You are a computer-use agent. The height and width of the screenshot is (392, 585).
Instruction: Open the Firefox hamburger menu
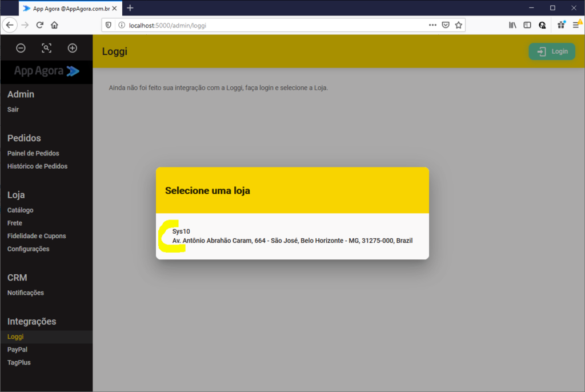click(x=576, y=25)
